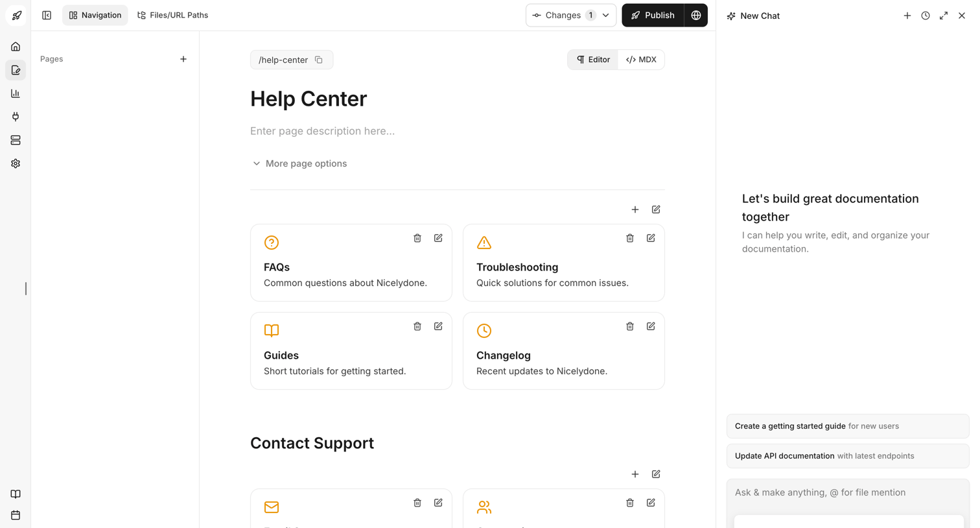
Task: Delete the FAQs card
Action: [417, 238]
